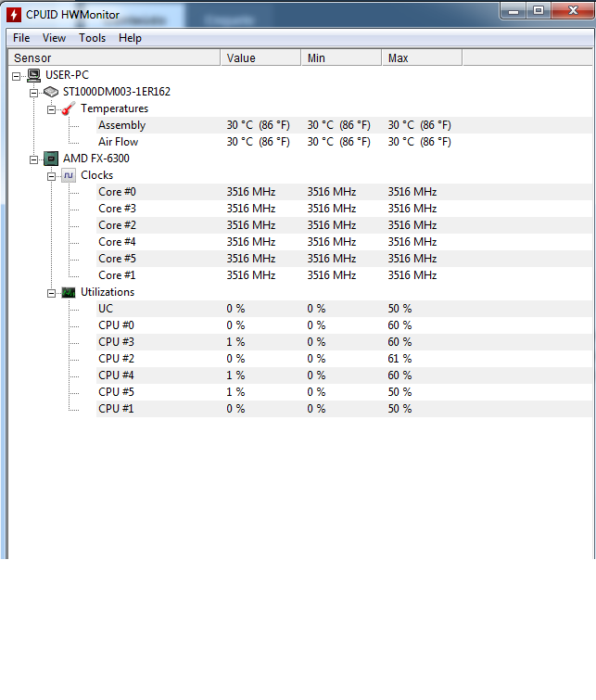Click the UC max value 50 %
The height and width of the screenshot is (700, 596).
(x=399, y=309)
